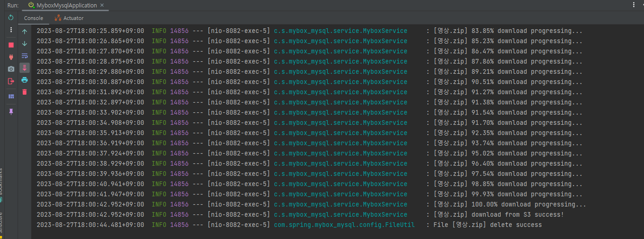
Task: Click the plug icon to attach the debugger
Action: point(11,57)
